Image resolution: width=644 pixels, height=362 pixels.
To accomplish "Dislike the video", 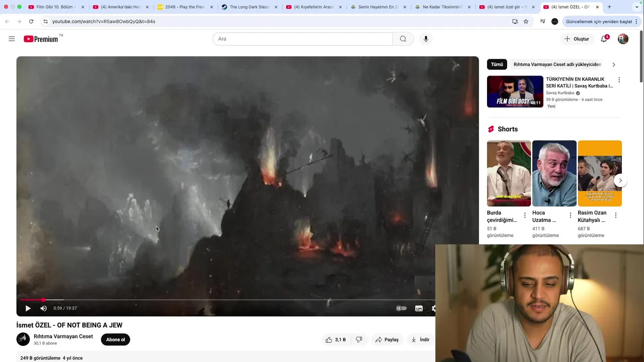I will point(359,339).
